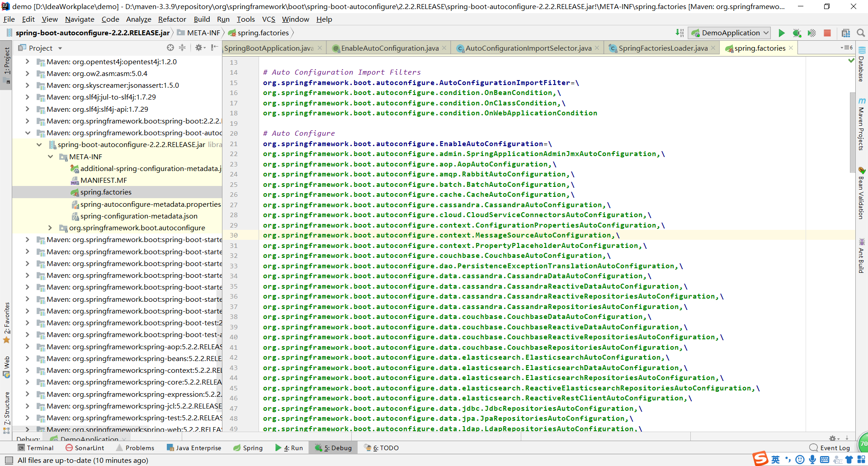
Task: Hide the Project tool window
Action: (214, 48)
